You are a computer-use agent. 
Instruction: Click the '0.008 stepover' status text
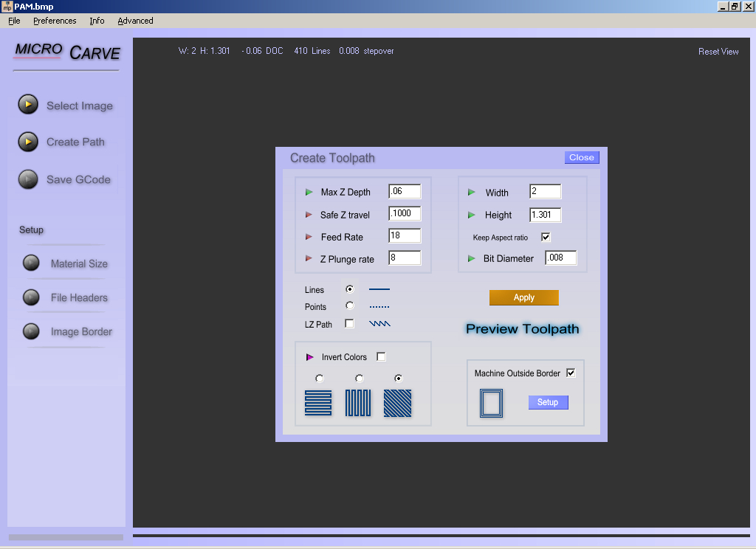pyautogui.click(x=366, y=51)
